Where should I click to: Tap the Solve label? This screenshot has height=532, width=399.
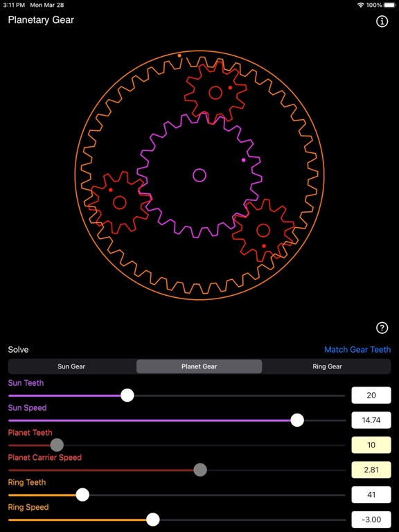[x=18, y=350]
